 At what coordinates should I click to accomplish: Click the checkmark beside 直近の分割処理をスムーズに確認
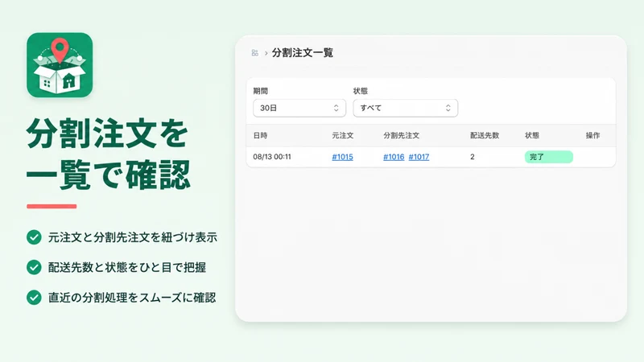34,298
